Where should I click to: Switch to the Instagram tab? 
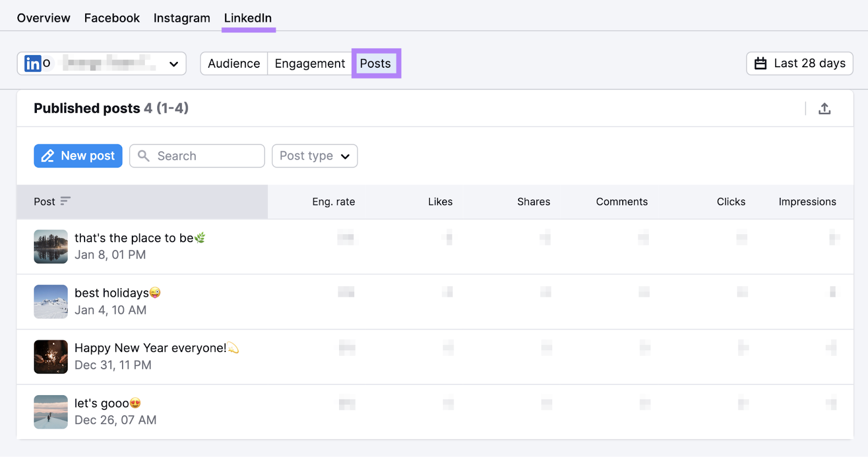click(182, 18)
